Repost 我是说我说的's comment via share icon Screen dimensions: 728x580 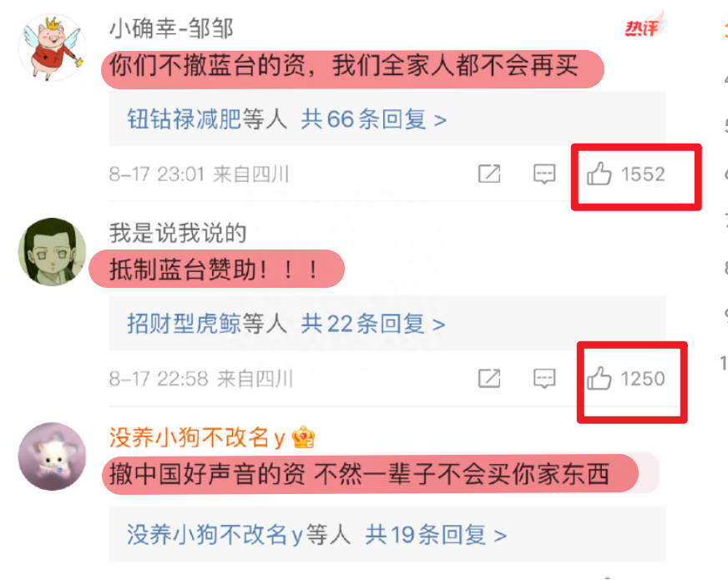489,379
